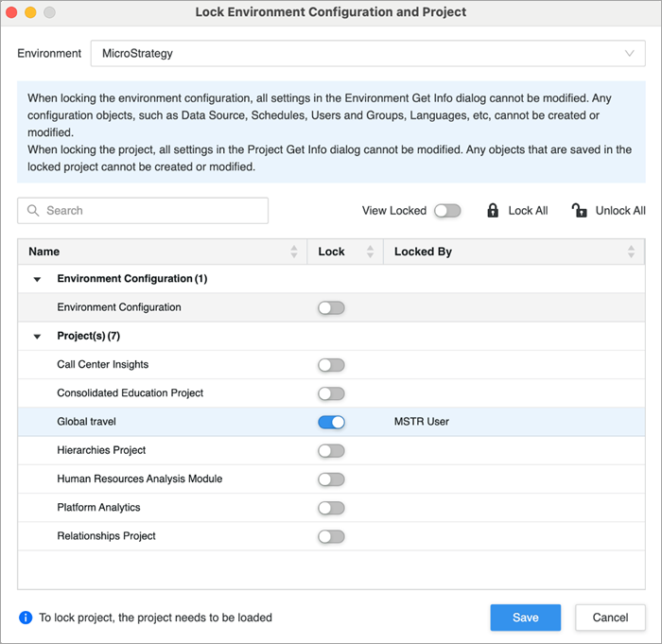Click into the Search field
The image size is (662, 644).
coord(151,211)
